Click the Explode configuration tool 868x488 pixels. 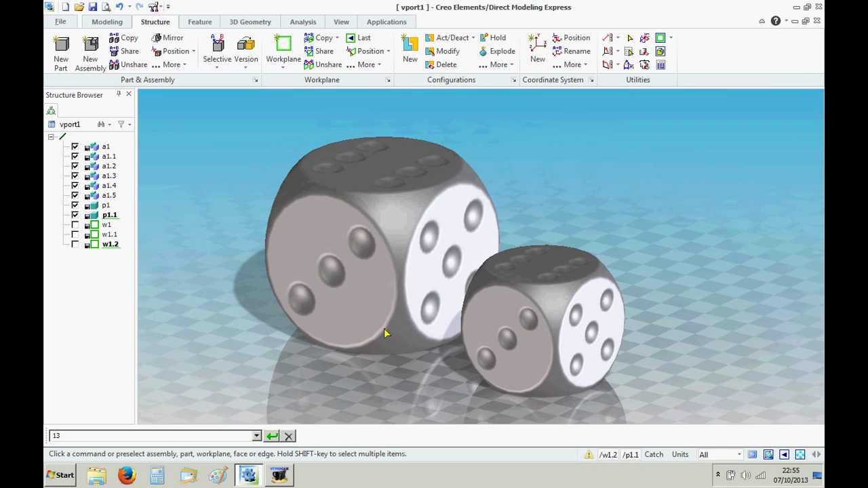[497, 52]
